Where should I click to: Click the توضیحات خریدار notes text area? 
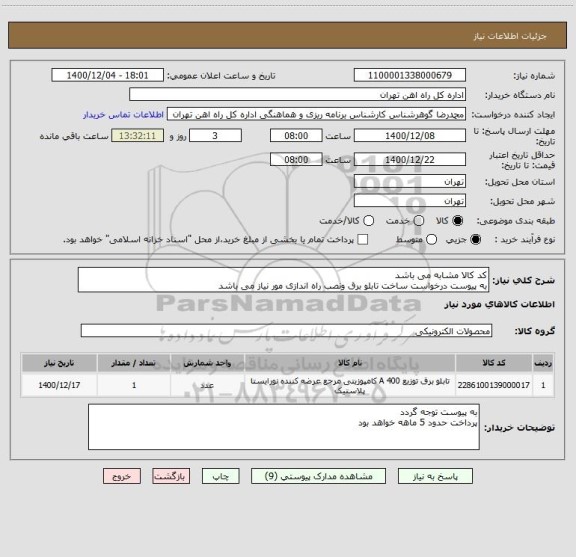(284, 427)
